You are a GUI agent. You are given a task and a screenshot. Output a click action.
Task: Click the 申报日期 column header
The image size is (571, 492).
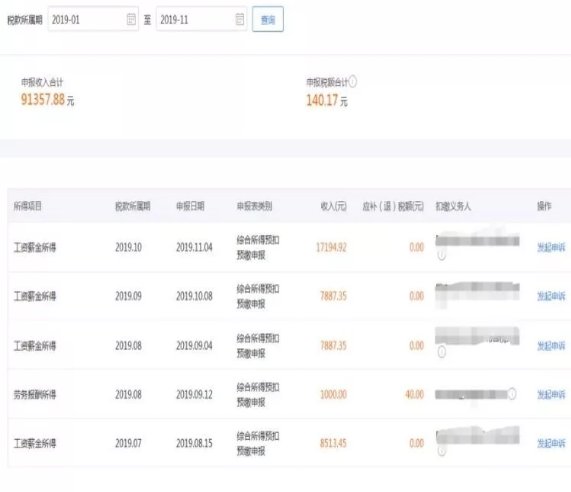190,206
